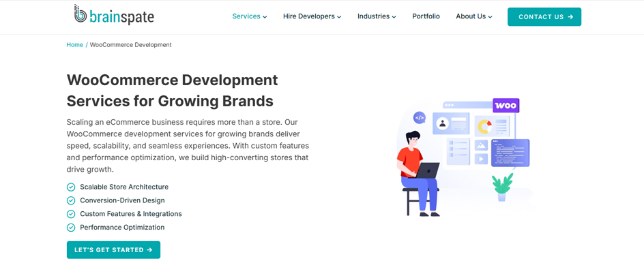
Task: Click the developer with laptop illustration
Action: coord(418,174)
